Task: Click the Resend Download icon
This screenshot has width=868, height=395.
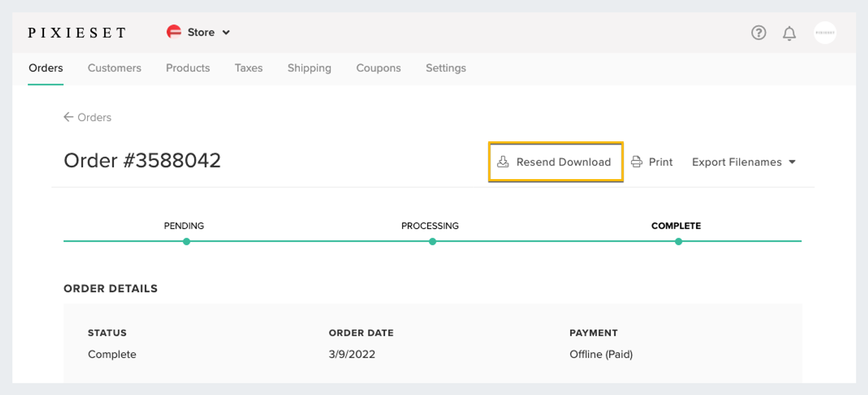Action: [x=503, y=162]
